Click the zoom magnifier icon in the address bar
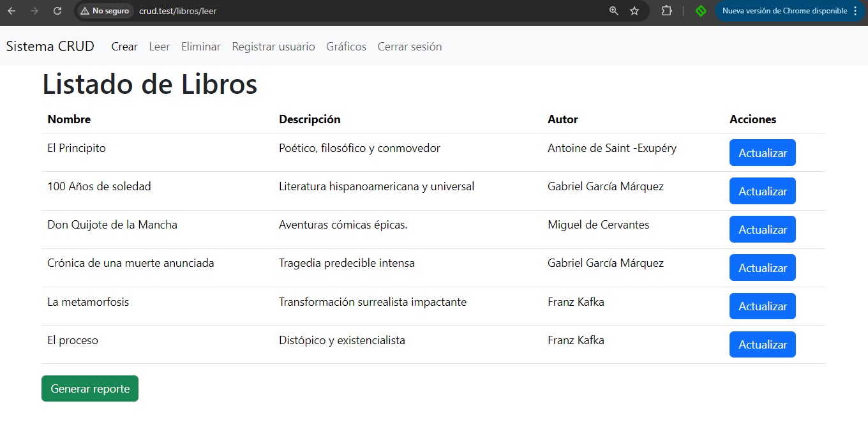The height and width of the screenshot is (422, 868). (613, 11)
